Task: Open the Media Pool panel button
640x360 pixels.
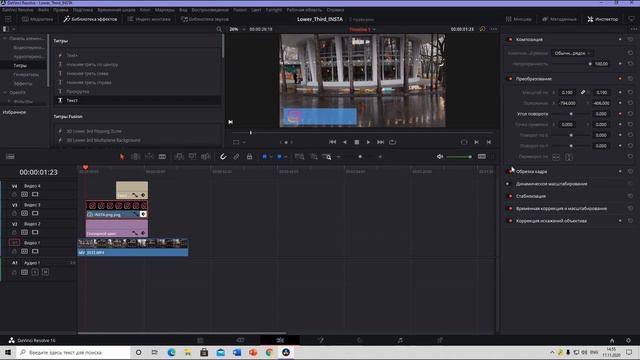Action: [37, 19]
